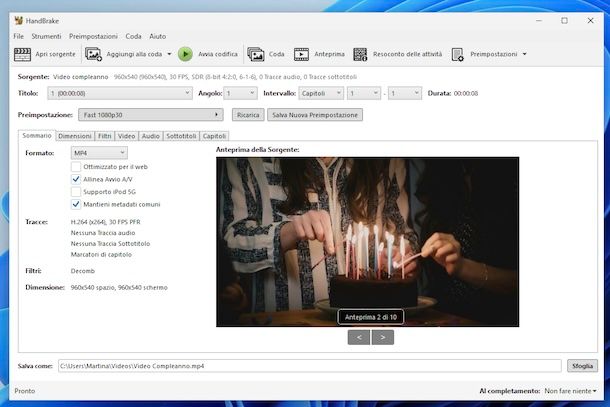
Task: Click the Sfoglia button
Action: pyautogui.click(x=581, y=366)
